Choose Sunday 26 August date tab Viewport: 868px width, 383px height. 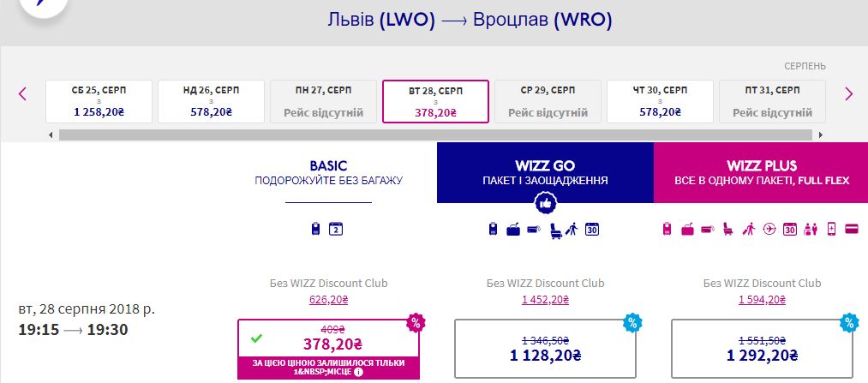click(211, 101)
